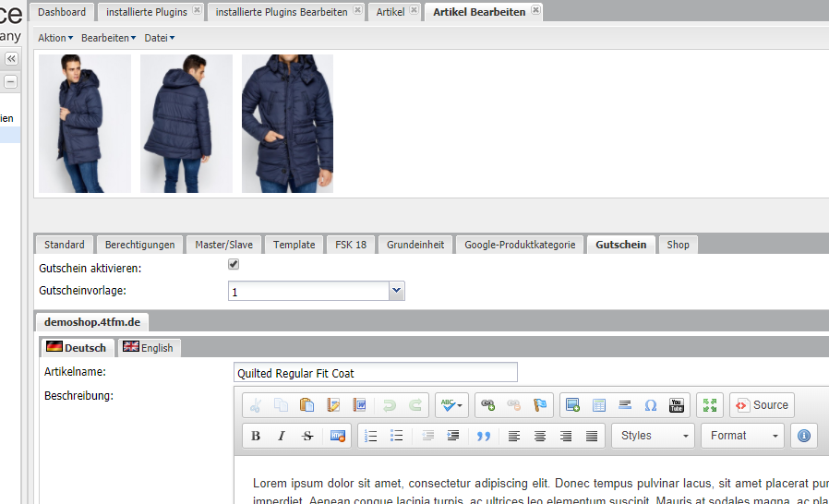This screenshot has height=504, width=829.
Task: Switch to the Master/Slave tab
Action: (x=224, y=245)
